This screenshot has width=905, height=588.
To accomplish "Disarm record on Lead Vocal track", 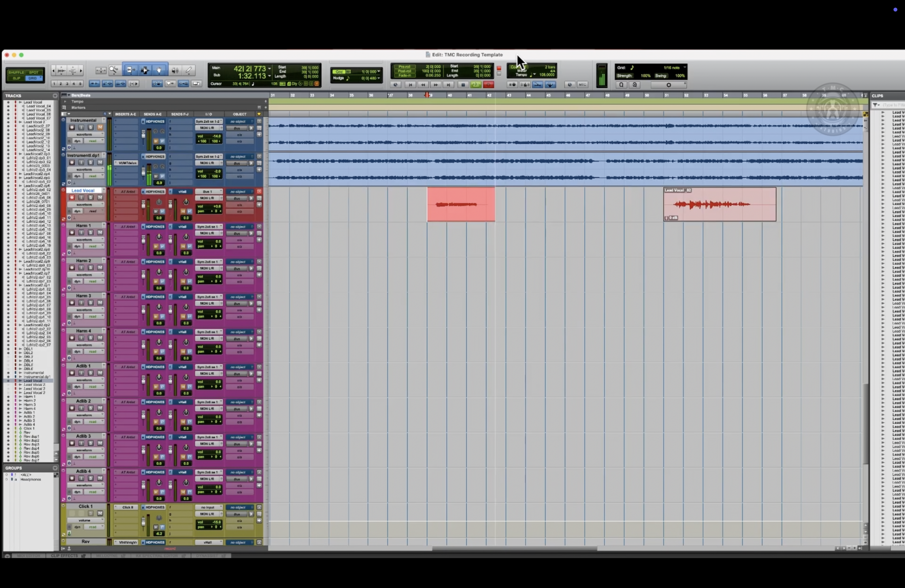I will tap(71, 197).
